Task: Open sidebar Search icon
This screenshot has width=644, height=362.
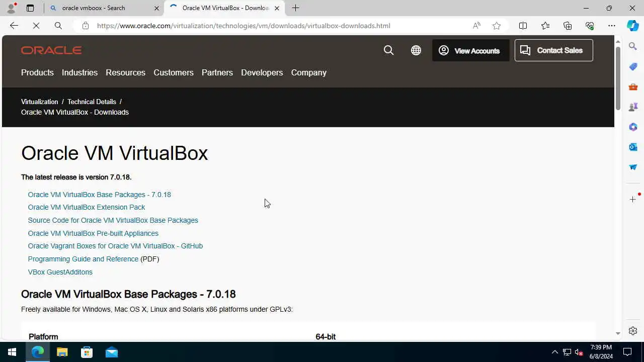Action: pos(633,46)
